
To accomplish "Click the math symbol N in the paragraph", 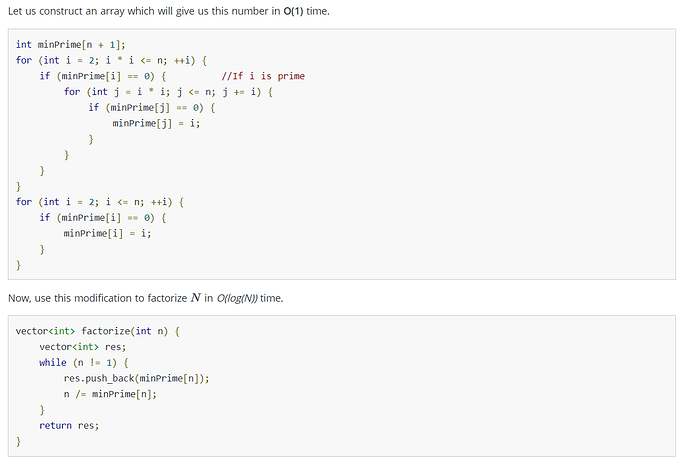I will pyautogui.click(x=195, y=298).
